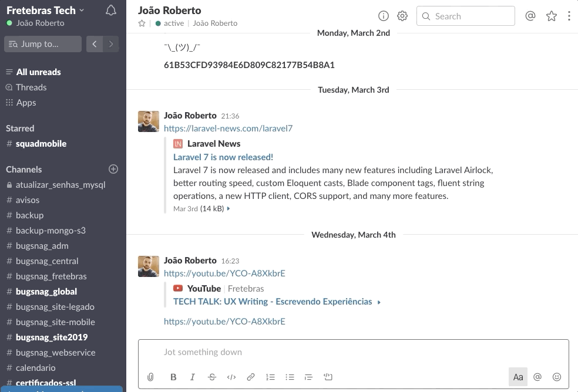Viewport: 578px width, 392px height.
Task: Insert a link in the message
Action: pos(251,377)
